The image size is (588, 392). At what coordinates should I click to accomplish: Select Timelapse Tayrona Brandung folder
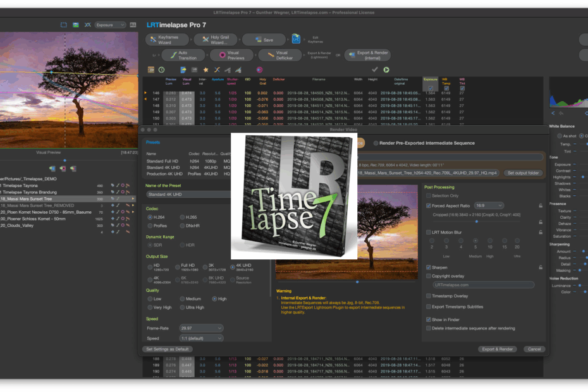click(x=68, y=192)
